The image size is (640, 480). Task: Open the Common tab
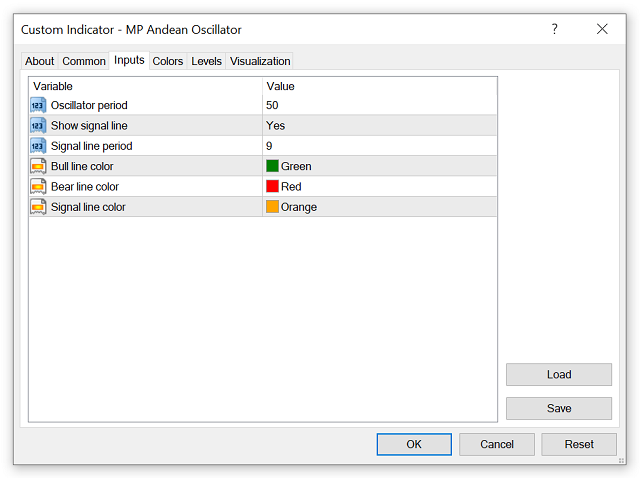84,61
